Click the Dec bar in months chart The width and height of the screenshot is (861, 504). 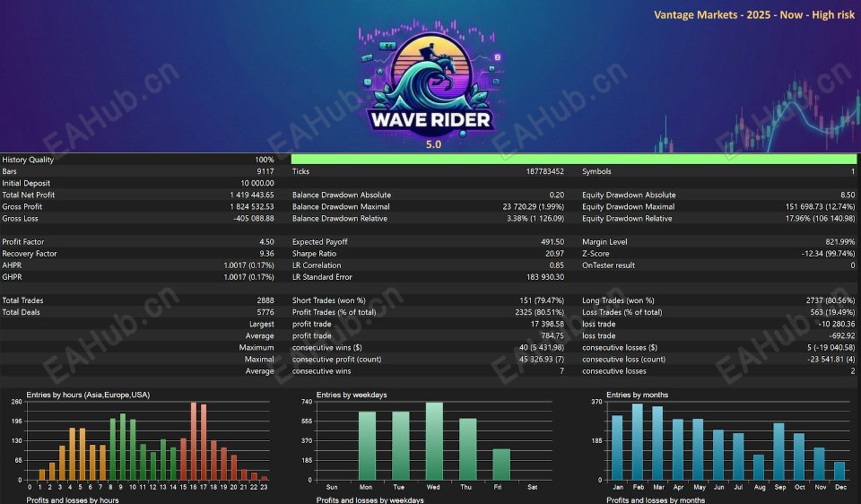click(x=839, y=471)
